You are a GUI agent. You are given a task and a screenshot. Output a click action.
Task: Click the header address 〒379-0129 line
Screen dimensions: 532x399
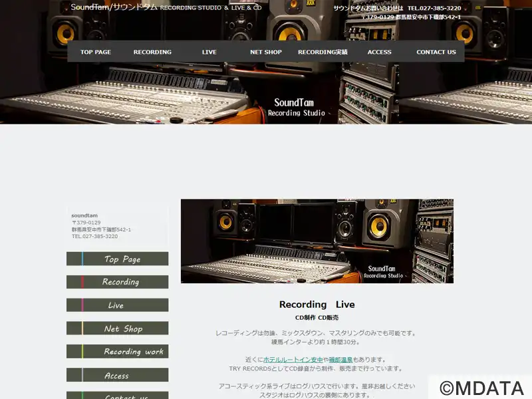point(412,17)
